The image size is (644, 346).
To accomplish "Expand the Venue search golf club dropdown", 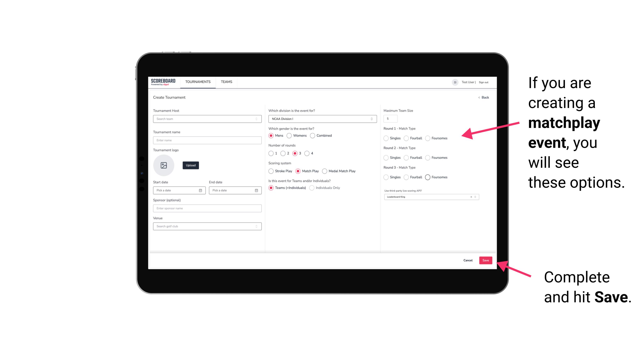I will pyautogui.click(x=256, y=226).
